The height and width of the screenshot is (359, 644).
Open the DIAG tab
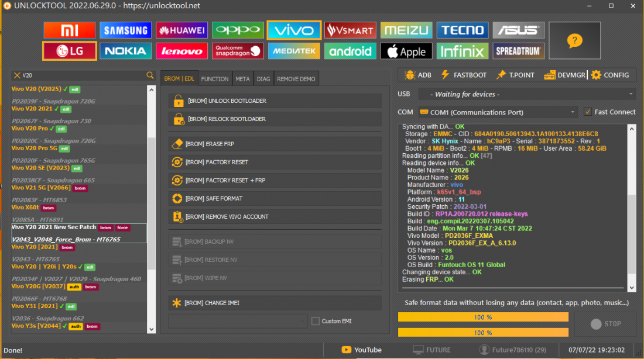[263, 79]
